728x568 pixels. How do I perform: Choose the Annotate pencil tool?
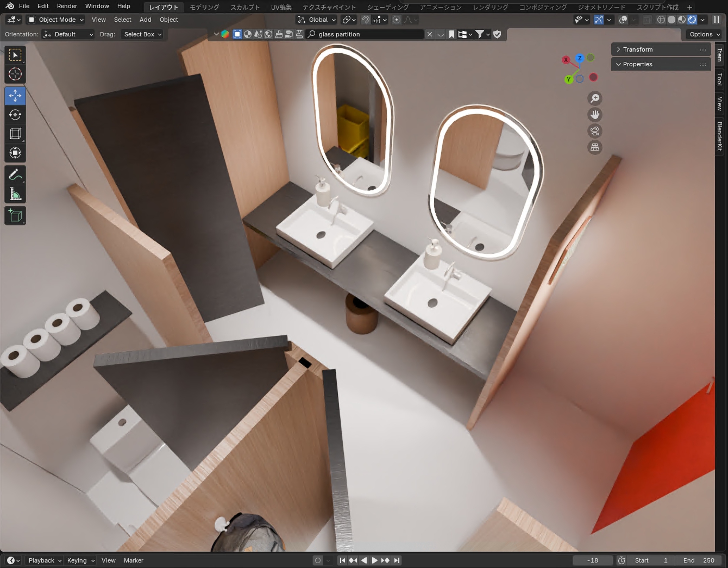(15, 174)
